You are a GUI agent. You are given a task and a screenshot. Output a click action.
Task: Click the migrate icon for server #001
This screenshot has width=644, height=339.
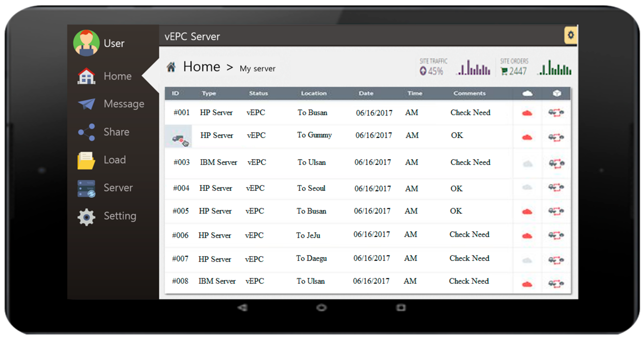(556, 113)
